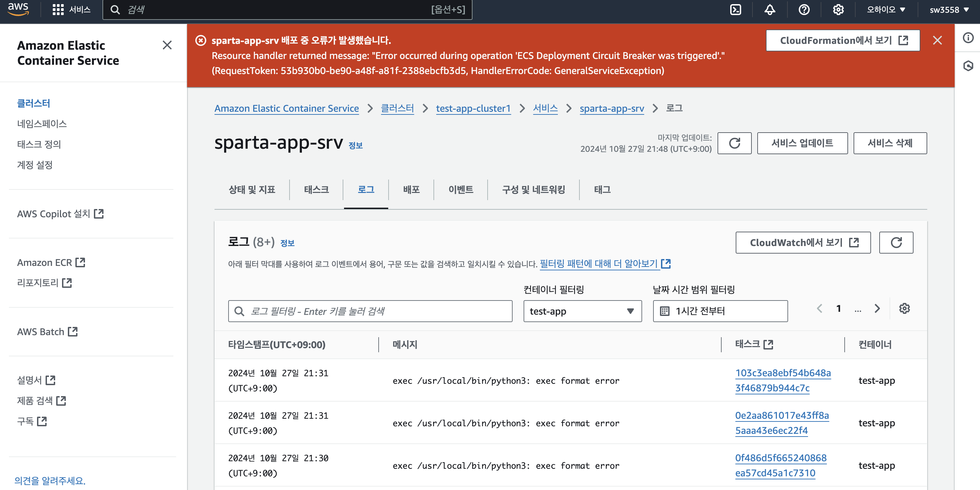This screenshot has width=980, height=490.
Task: Select 계정 설정 in the sidebar
Action: coord(35,165)
